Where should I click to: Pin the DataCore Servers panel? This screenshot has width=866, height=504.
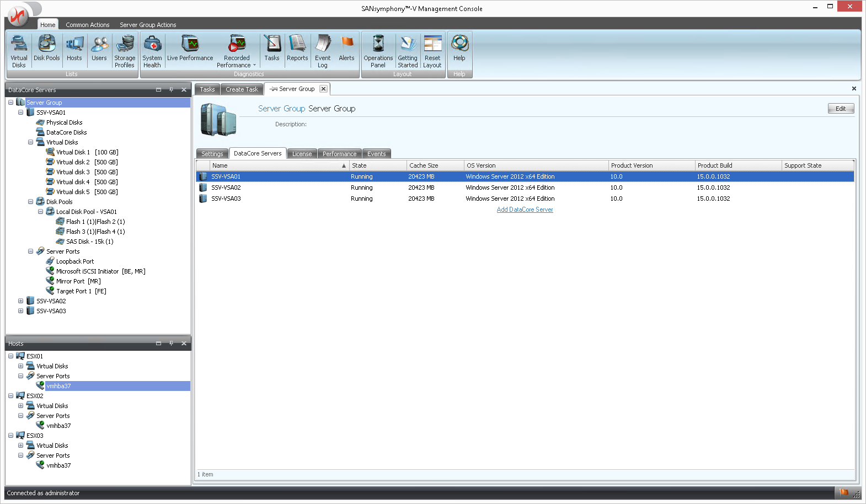click(x=171, y=90)
